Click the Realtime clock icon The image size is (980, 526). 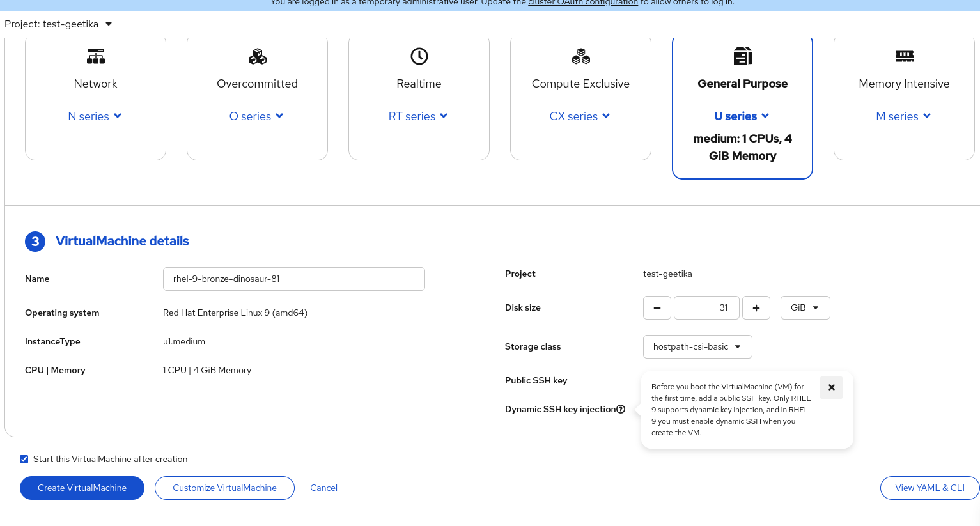(x=419, y=56)
